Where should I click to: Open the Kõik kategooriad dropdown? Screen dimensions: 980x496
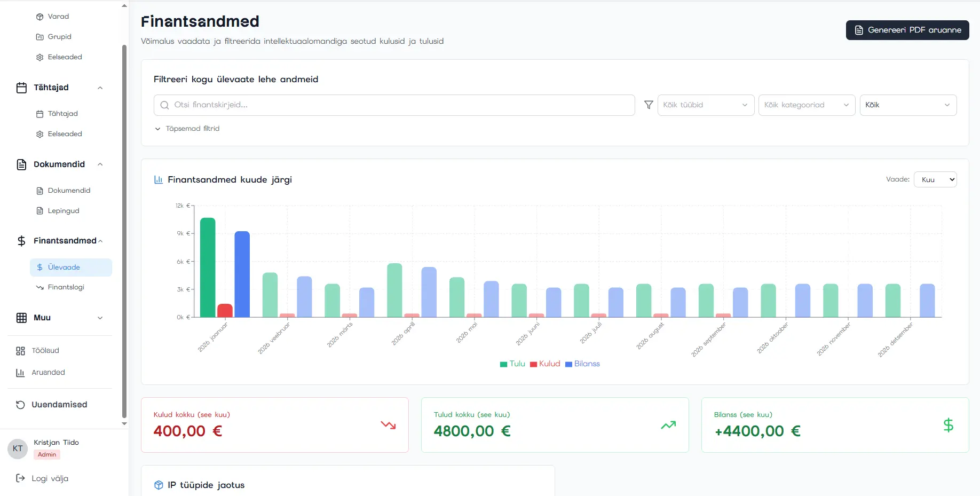806,105
